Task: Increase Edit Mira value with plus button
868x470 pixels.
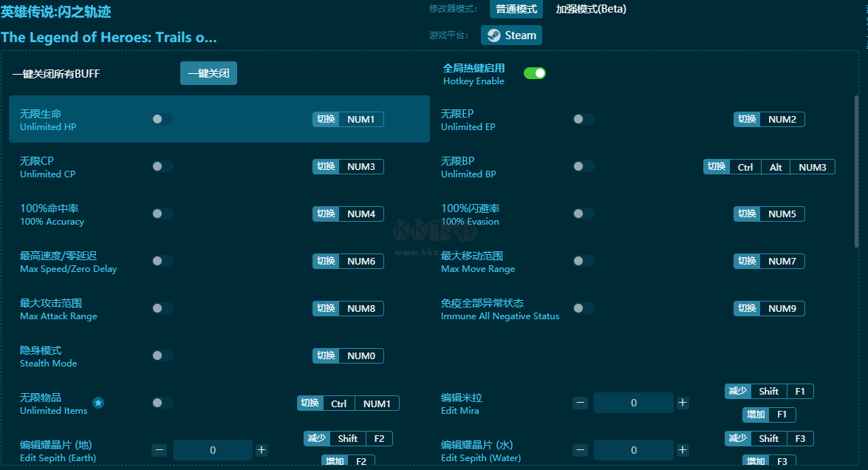Action: pyautogui.click(x=683, y=403)
